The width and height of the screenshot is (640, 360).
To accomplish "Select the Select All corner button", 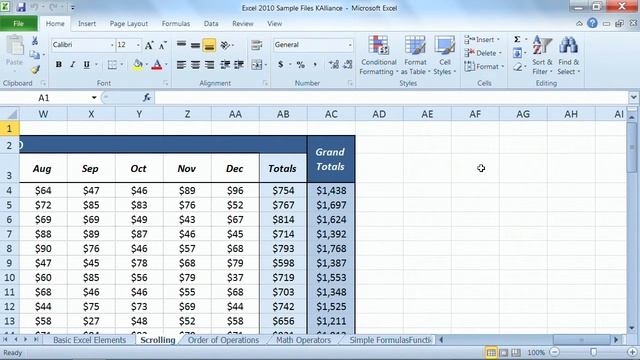I will coord(10,114).
